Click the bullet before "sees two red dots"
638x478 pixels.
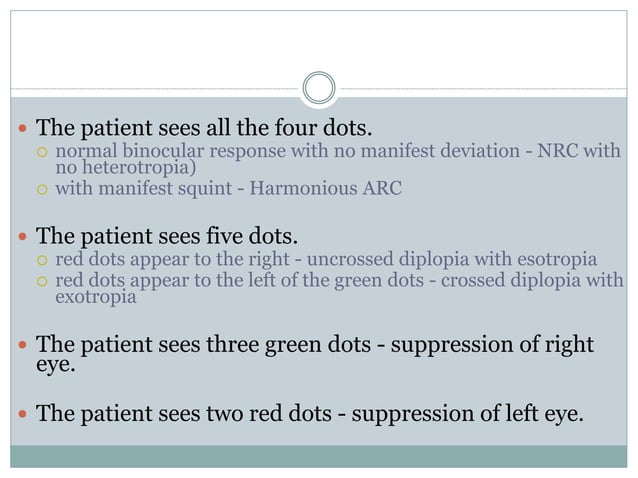(21, 410)
